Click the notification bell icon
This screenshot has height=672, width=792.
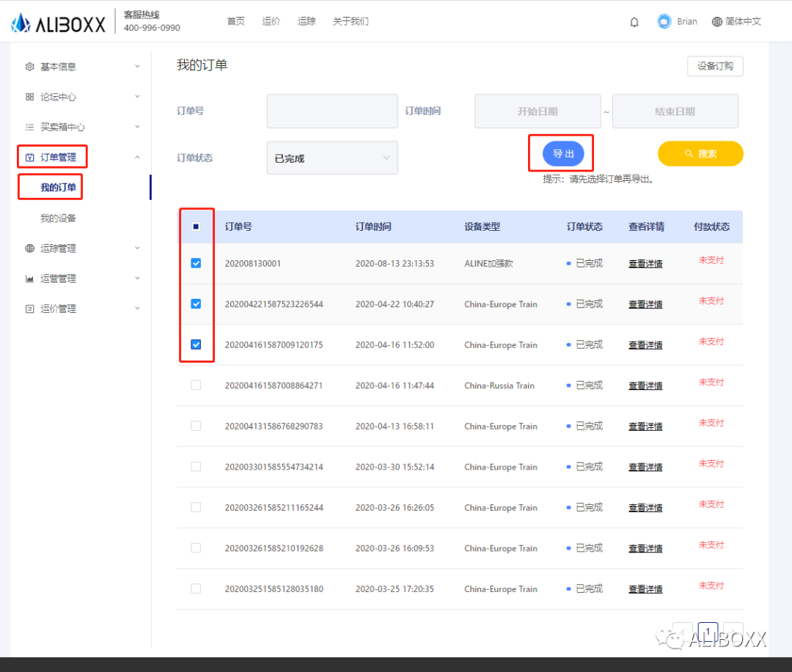634,22
